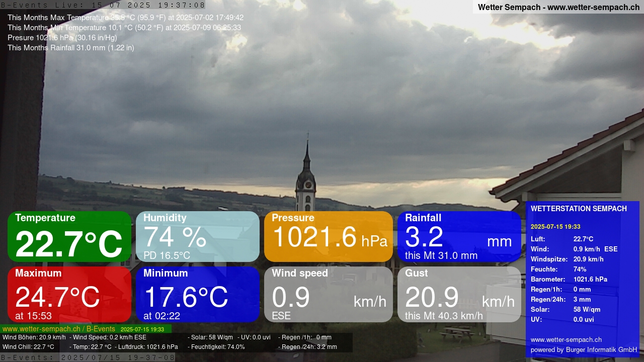Click the WETTERSTATION SEMPACH panel heading

[579, 209]
